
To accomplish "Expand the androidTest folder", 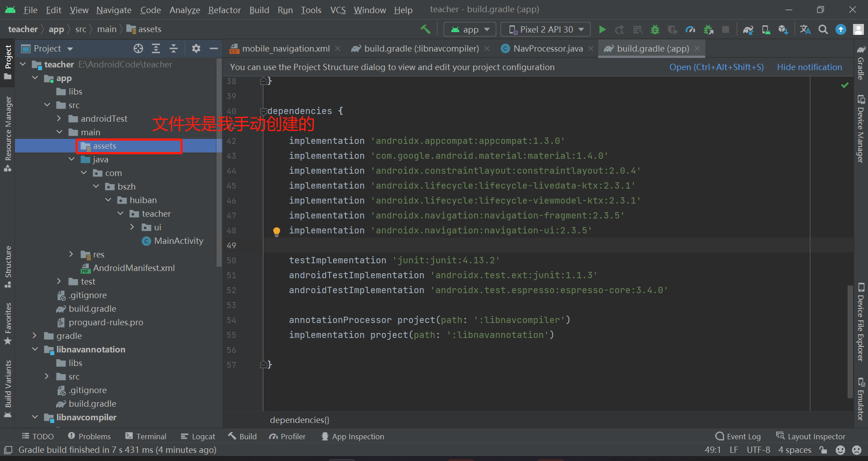I will [x=59, y=119].
